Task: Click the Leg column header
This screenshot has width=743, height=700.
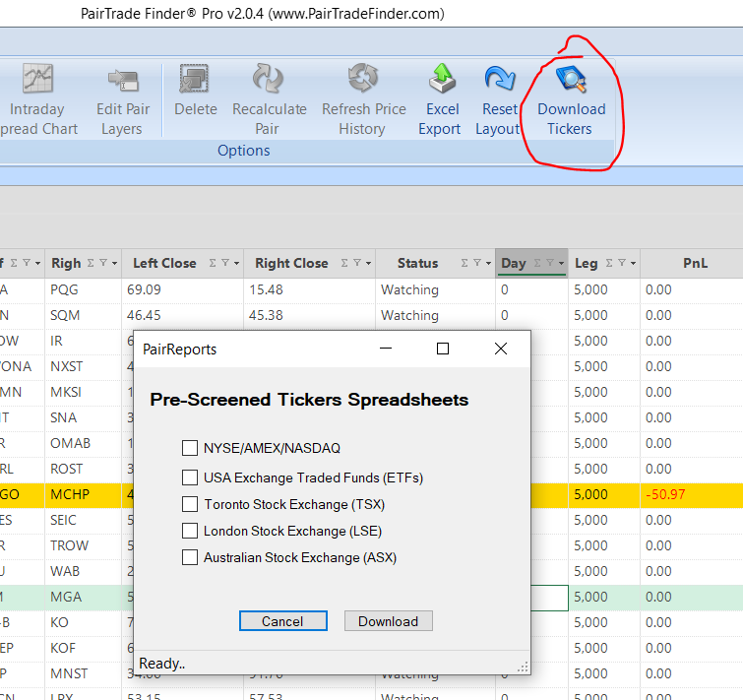Action: [x=587, y=264]
